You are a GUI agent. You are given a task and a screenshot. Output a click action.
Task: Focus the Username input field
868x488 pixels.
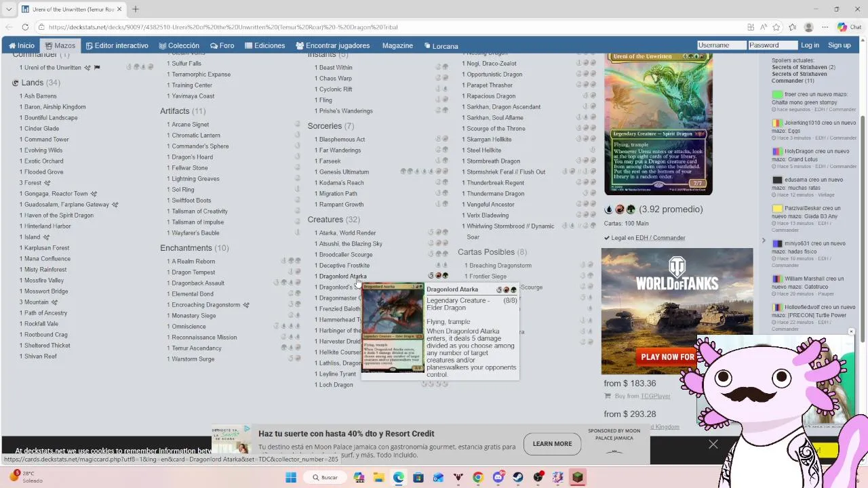tap(722, 45)
